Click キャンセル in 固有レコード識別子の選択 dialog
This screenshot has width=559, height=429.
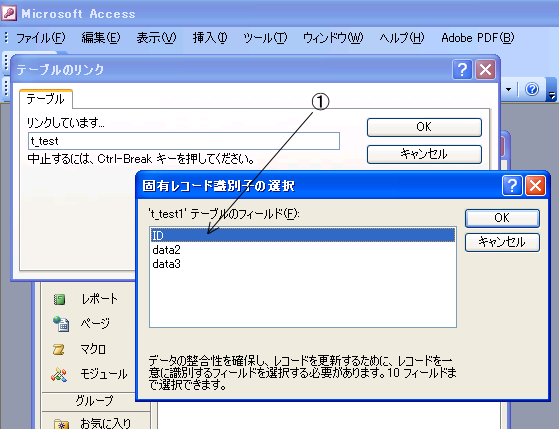(502, 242)
